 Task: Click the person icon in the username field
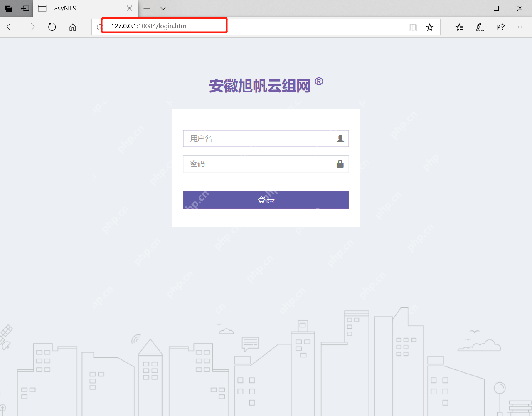(x=340, y=138)
